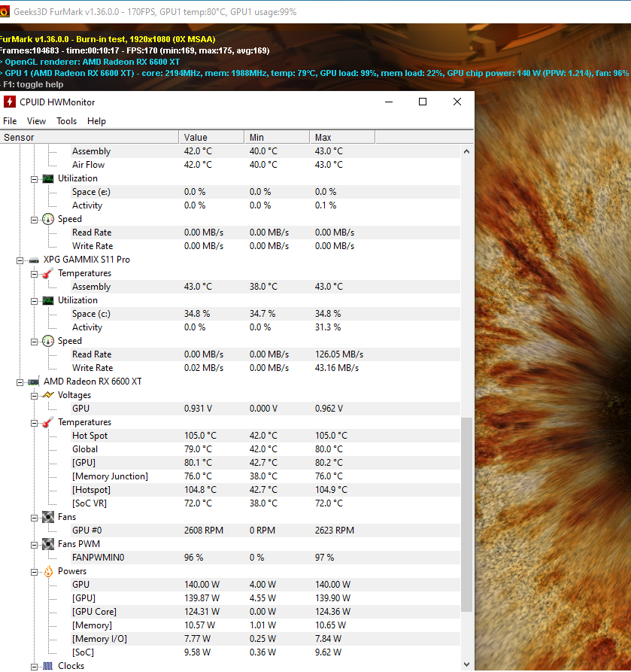Minimize the HWMonitor window
Viewport: 631px width, 672px height.
click(x=389, y=102)
